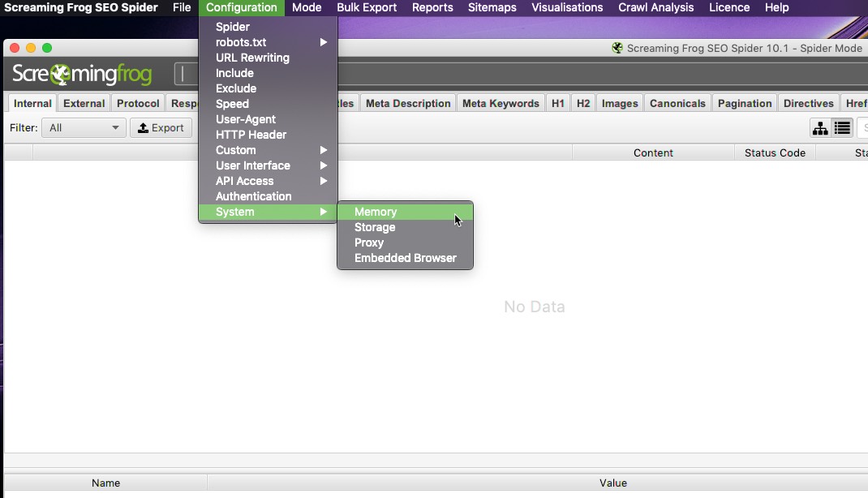Image resolution: width=868 pixels, height=498 pixels.
Task: Click the Export button
Action: click(161, 127)
